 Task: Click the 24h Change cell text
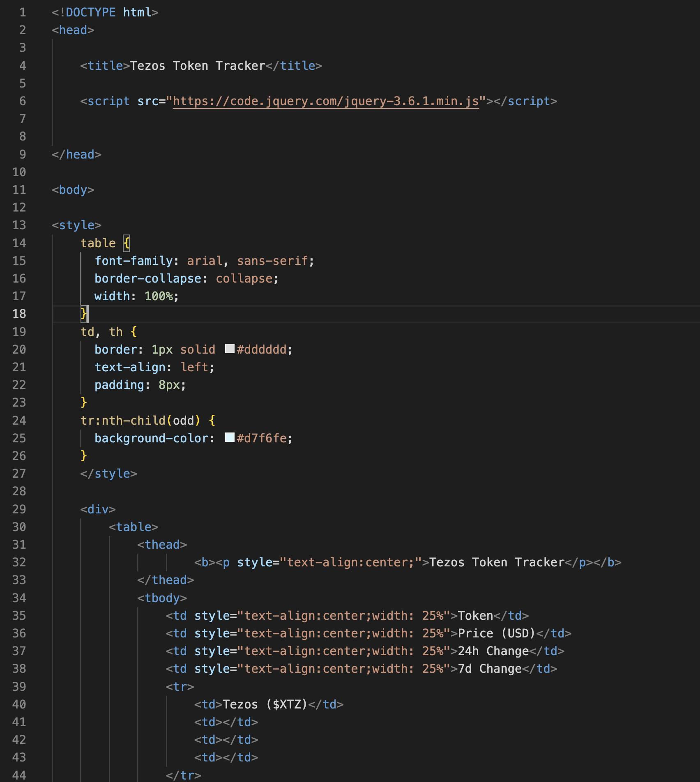point(493,651)
